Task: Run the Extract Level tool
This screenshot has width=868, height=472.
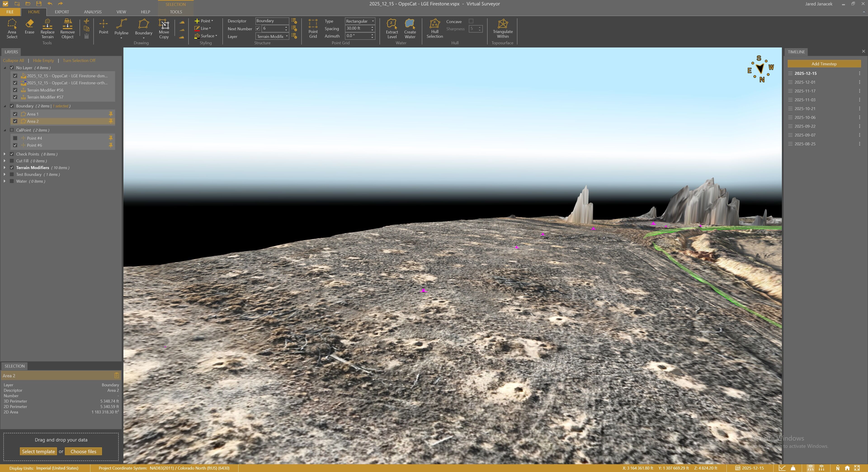Action: click(392, 29)
